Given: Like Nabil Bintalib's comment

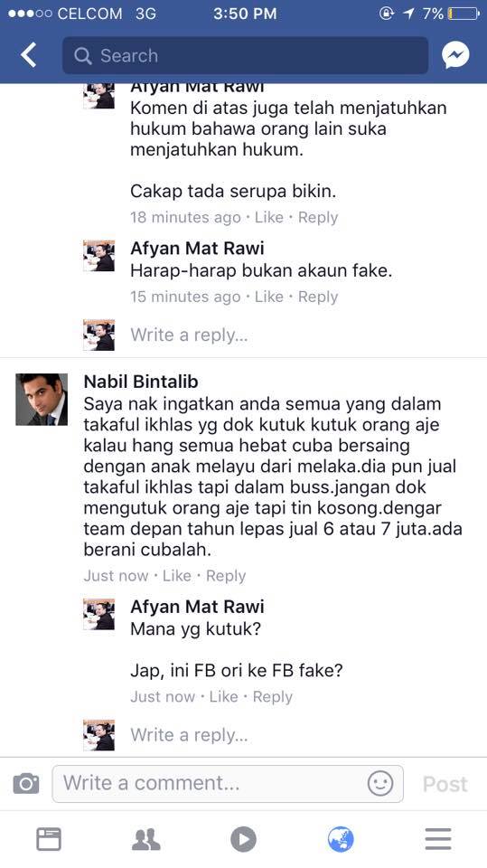Looking at the screenshot, I should tap(176, 576).
